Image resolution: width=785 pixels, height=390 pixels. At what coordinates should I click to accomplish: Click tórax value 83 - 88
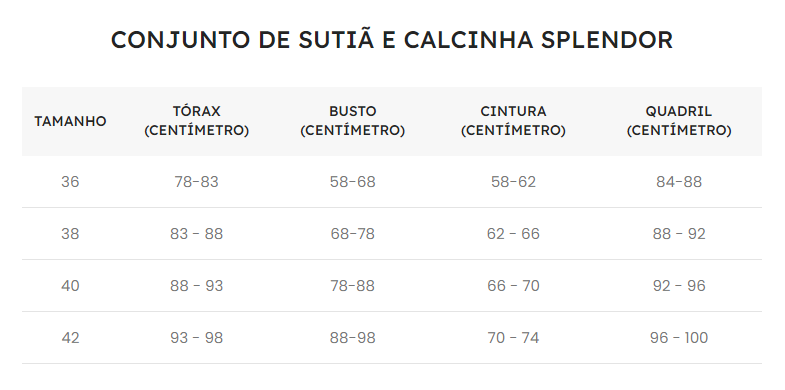coord(197,234)
